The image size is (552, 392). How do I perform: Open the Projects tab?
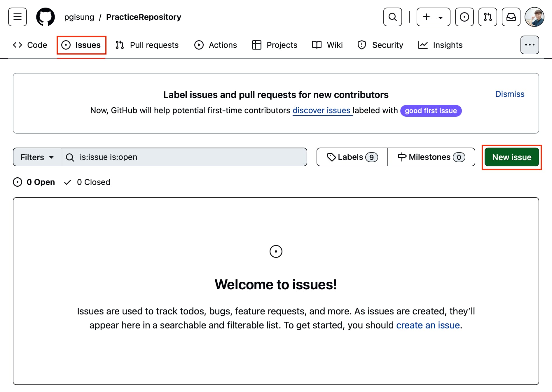[275, 45]
